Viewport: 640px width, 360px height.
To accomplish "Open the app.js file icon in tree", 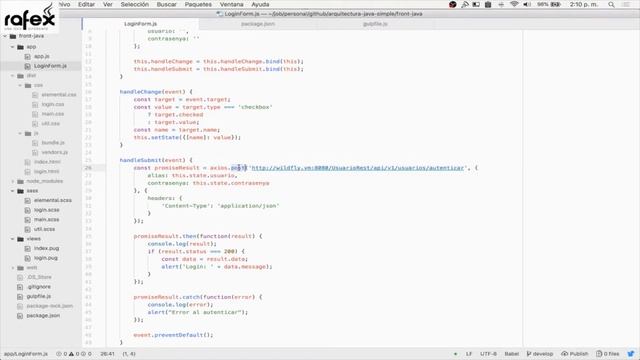I will click(27, 56).
